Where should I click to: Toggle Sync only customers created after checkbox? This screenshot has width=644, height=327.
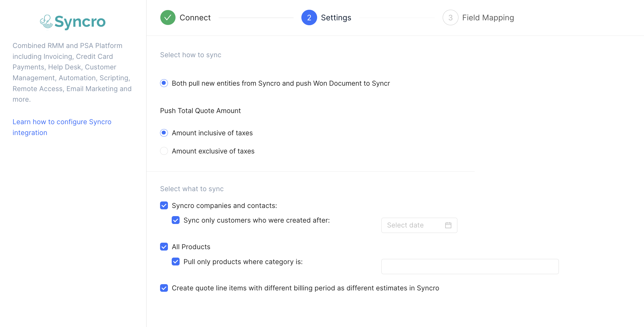pos(176,220)
